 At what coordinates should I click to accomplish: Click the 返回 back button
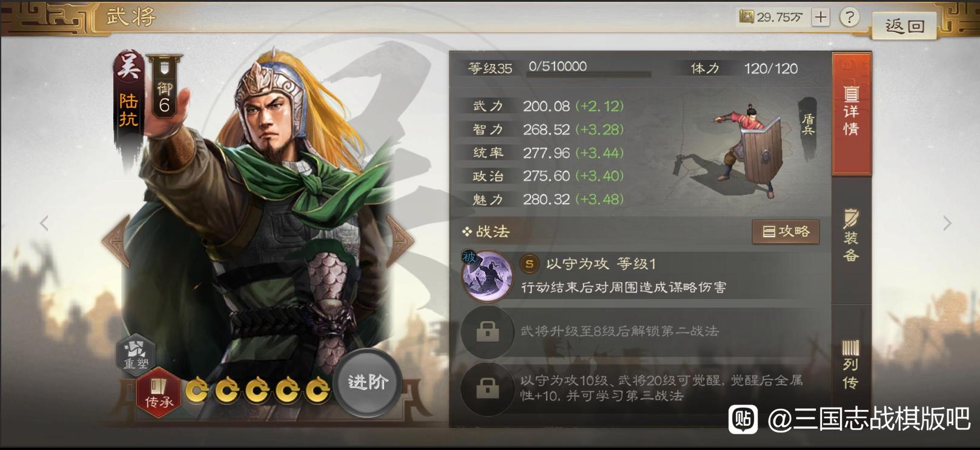click(904, 26)
